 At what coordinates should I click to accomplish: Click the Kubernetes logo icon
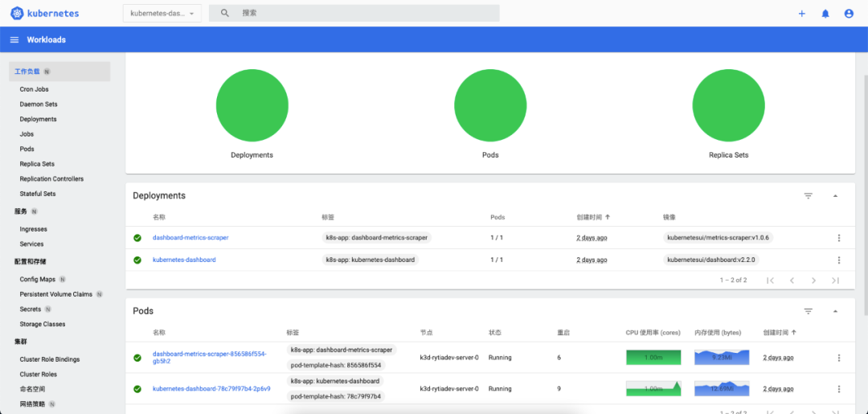tap(17, 14)
